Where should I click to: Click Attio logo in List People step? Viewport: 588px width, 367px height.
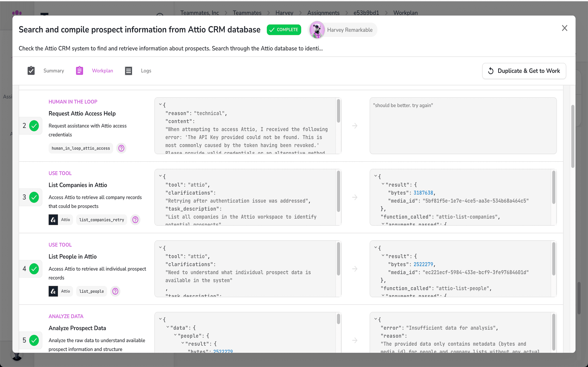tap(53, 291)
